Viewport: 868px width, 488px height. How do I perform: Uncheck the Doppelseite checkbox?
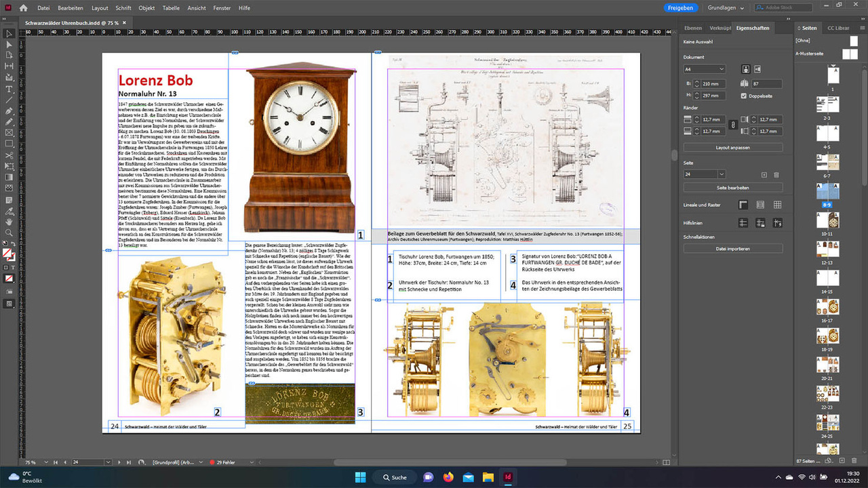pyautogui.click(x=744, y=96)
